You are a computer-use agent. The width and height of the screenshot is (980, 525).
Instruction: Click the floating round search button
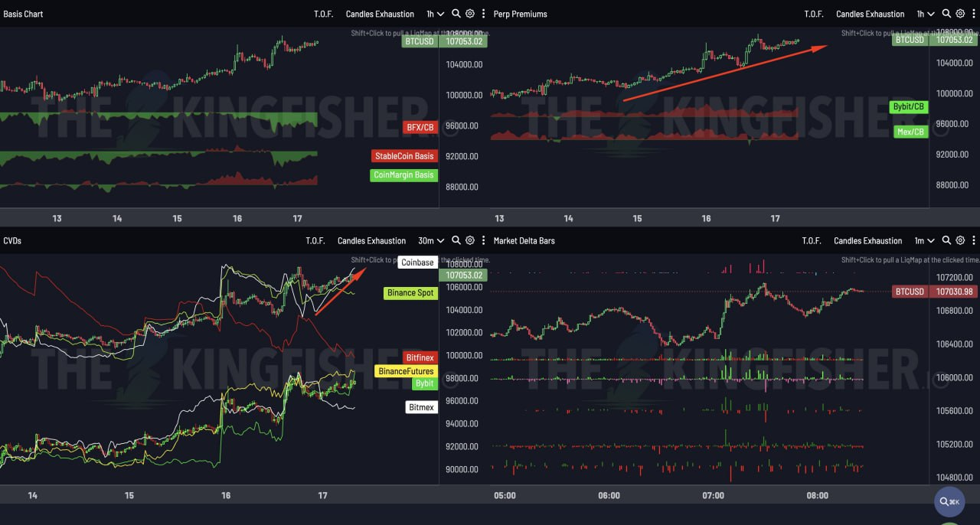[949, 501]
